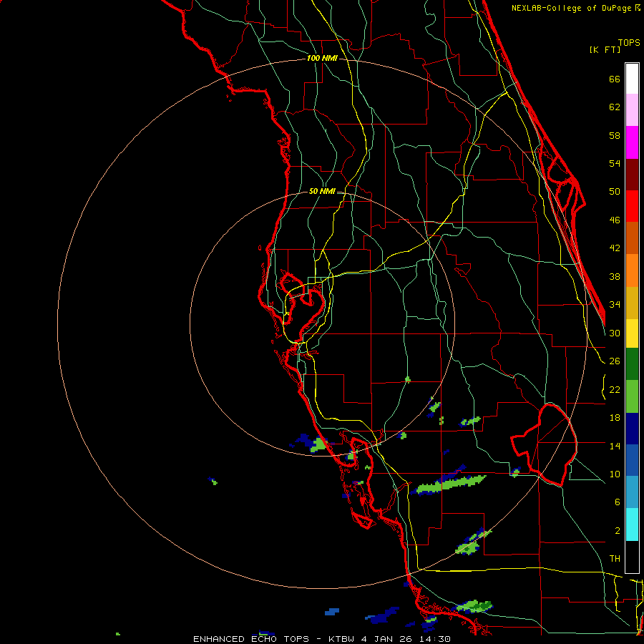Click the "[K FT]" units label
Screen dimensions: 644x644
pos(605,50)
